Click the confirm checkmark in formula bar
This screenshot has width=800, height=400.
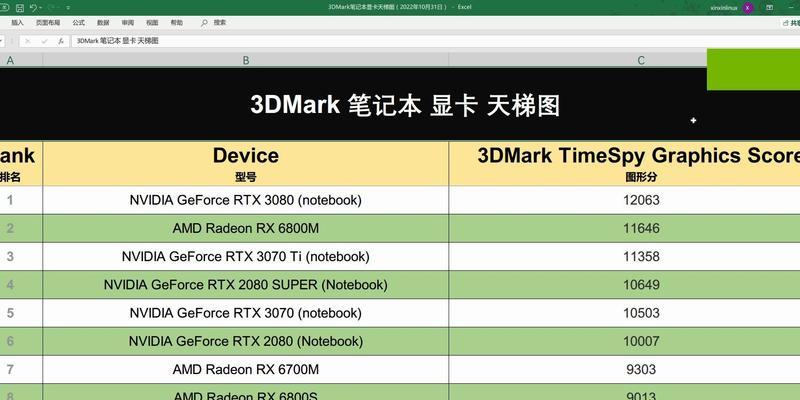click(x=44, y=41)
